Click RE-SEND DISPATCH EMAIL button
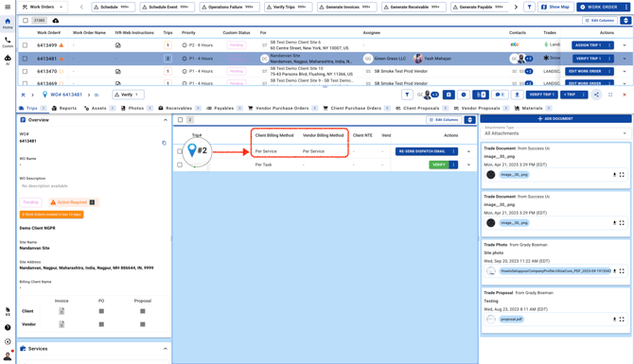 tap(422, 151)
